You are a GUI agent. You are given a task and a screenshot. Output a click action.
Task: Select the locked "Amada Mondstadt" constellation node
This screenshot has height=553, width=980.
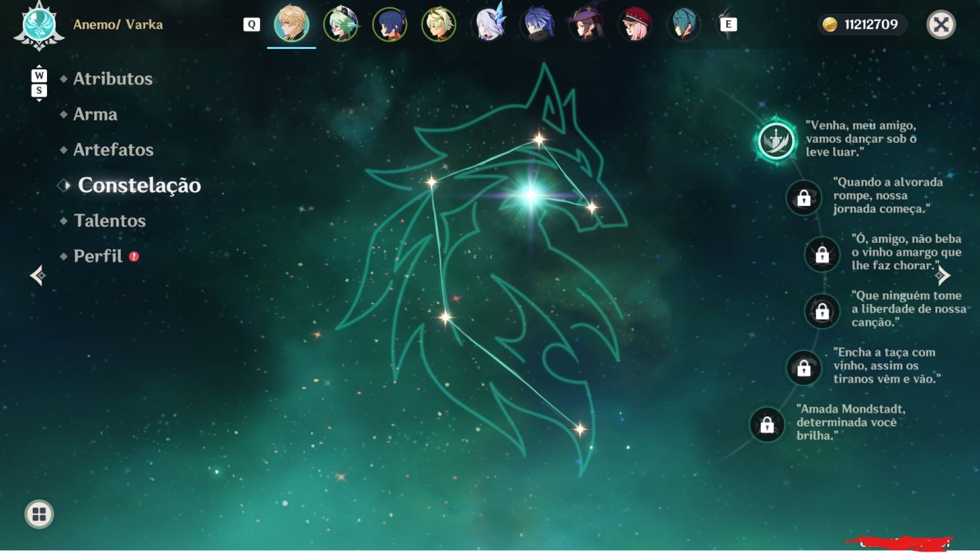click(767, 424)
